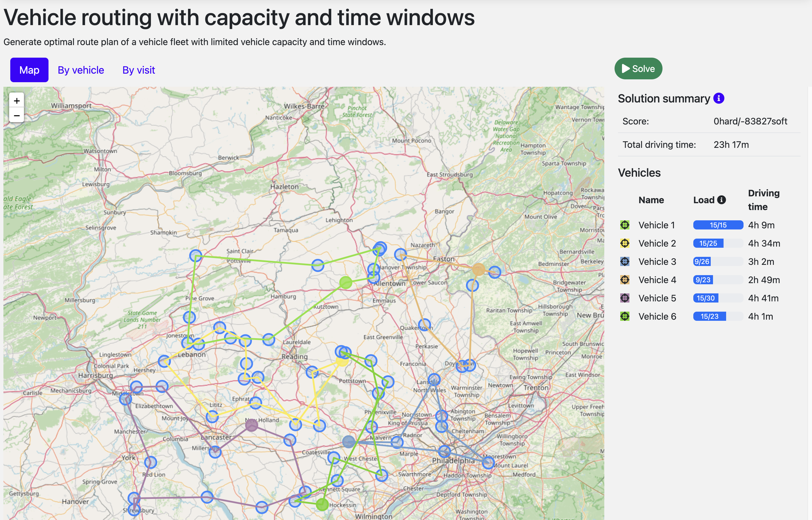This screenshot has height=520, width=812.
Task: Switch to the By visit tab
Action: [x=138, y=70]
